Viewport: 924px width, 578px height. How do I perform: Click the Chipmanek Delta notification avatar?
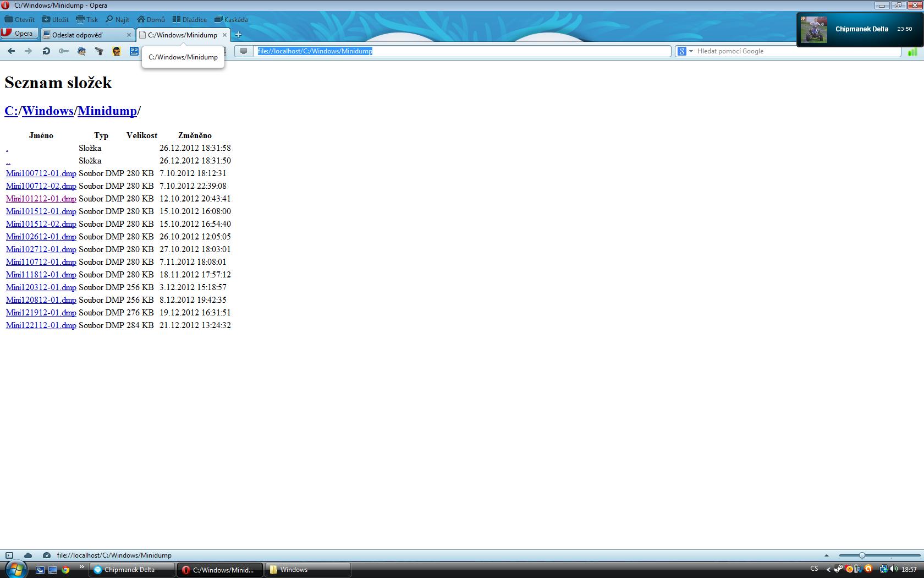click(x=813, y=29)
